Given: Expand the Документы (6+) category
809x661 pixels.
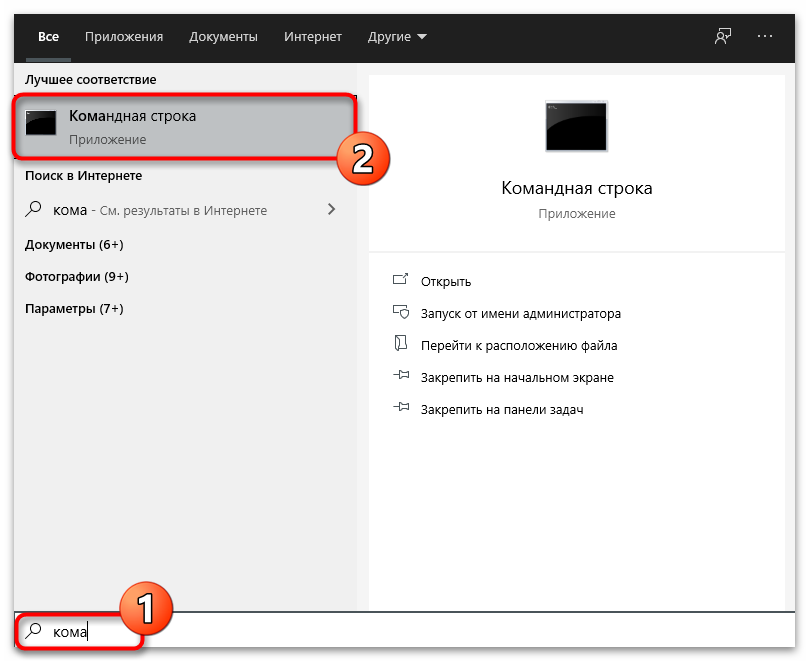Looking at the screenshot, I should [x=74, y=244].
